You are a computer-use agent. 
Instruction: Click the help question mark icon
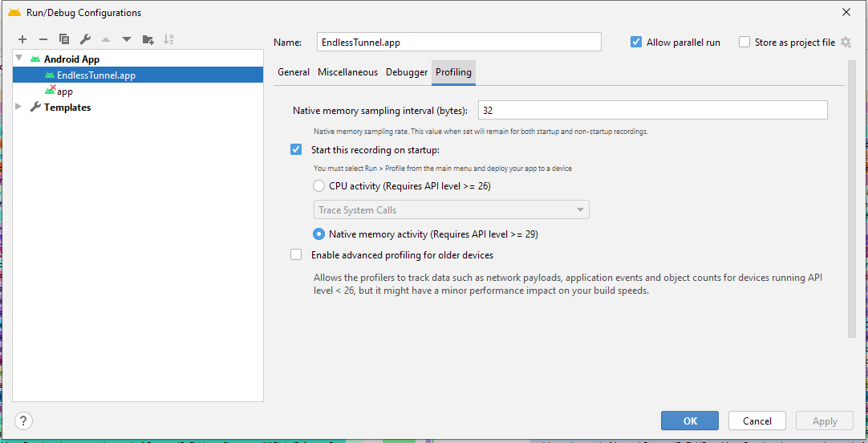pos(24,421)
